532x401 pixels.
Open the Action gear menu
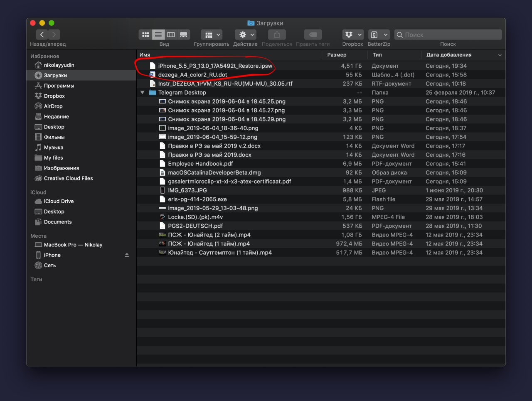point(246,34)
